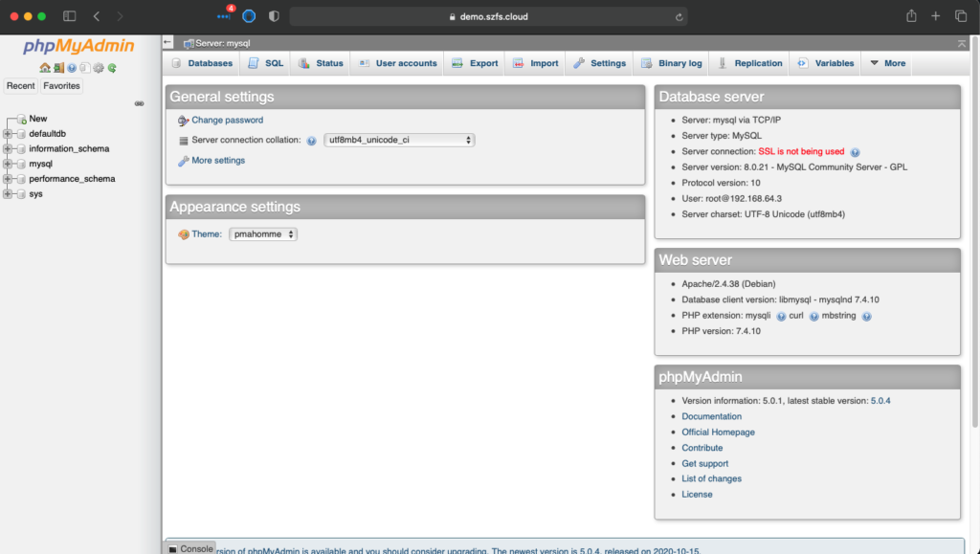The height and width of the screenshot is (554, 980).
Task: Click help icon beside mysqli extension
Action: [781, 317]
